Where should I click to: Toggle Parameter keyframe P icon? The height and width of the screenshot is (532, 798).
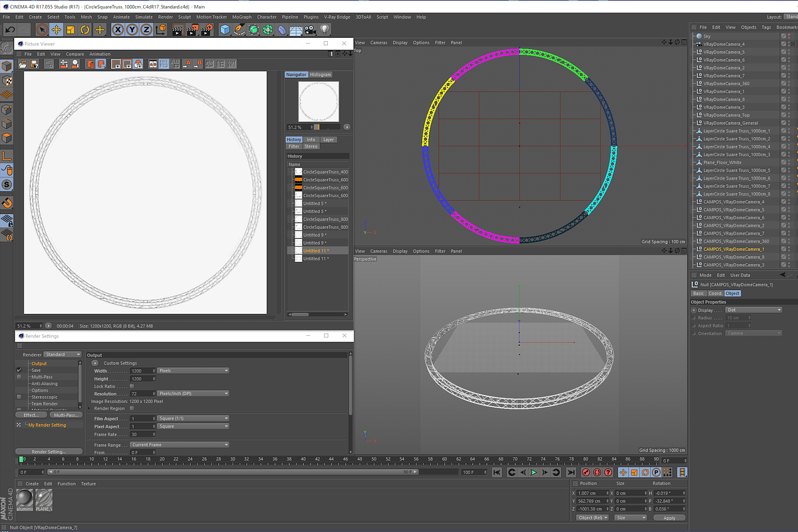tap(656, 472)
